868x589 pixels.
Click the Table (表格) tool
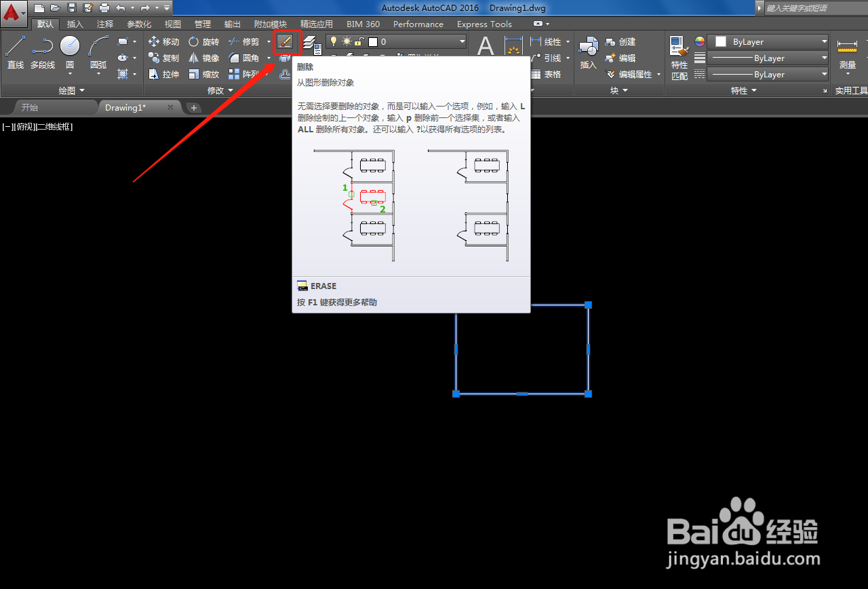coord(547,74)
